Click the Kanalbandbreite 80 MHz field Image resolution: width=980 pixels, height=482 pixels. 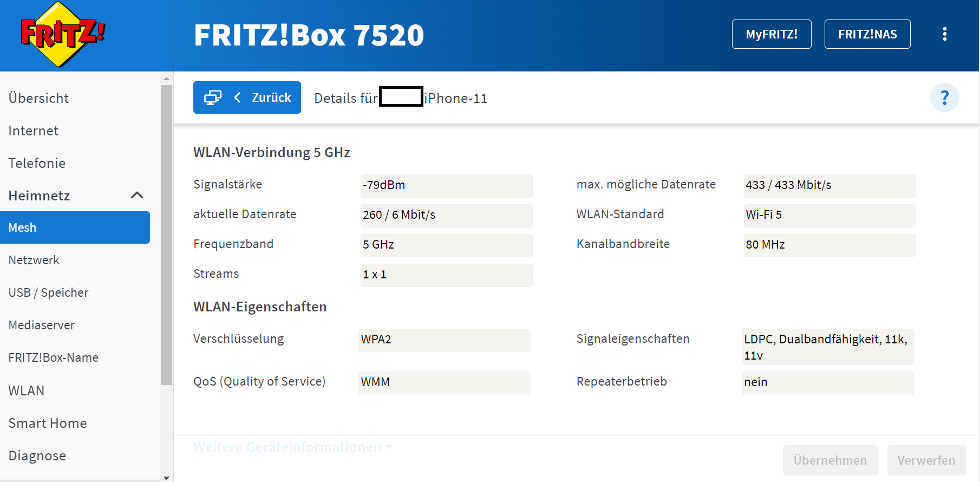click(829, 245)
